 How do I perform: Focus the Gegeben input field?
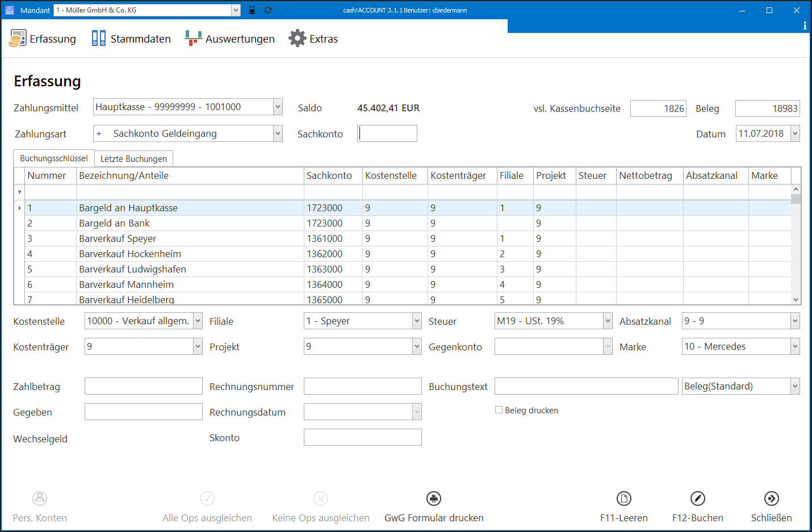(144, 412)
